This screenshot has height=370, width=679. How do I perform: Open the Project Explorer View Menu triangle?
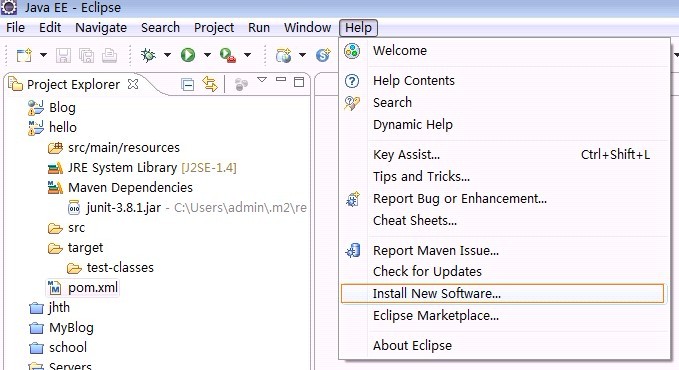coord(262,80)
